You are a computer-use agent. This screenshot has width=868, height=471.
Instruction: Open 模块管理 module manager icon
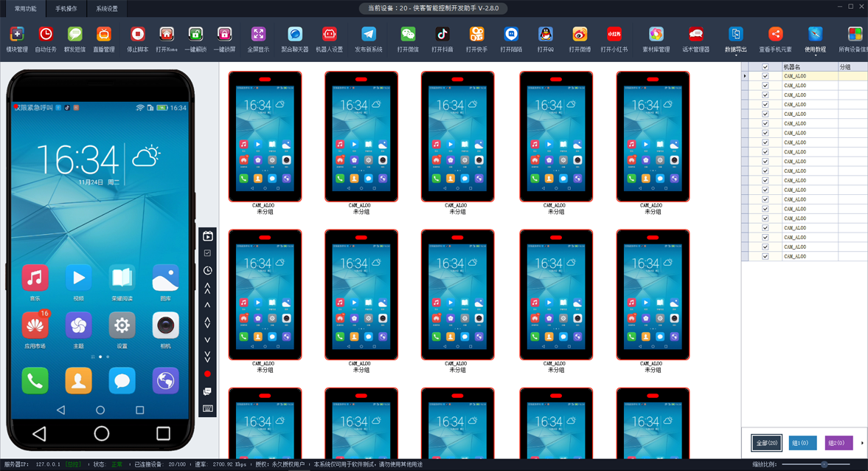pos(16,35)
